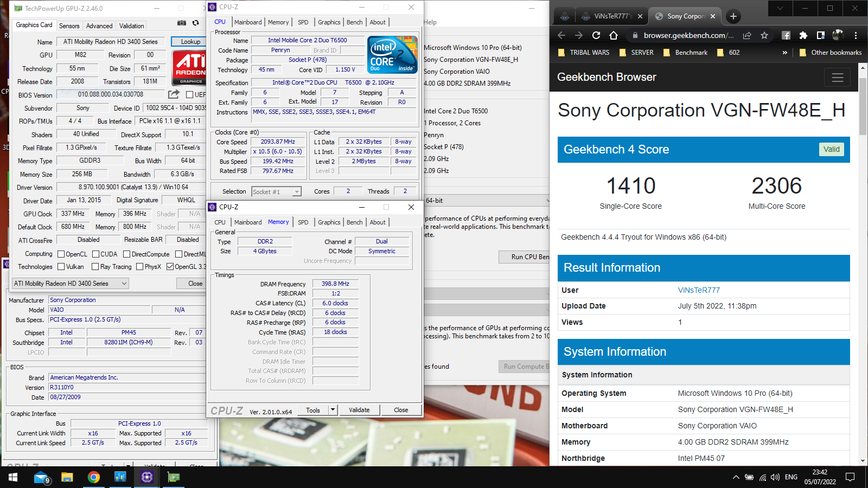868x488 pixels.
Task: Toggle DirectCompute checkbox
Action: click(x=126, y=254)
